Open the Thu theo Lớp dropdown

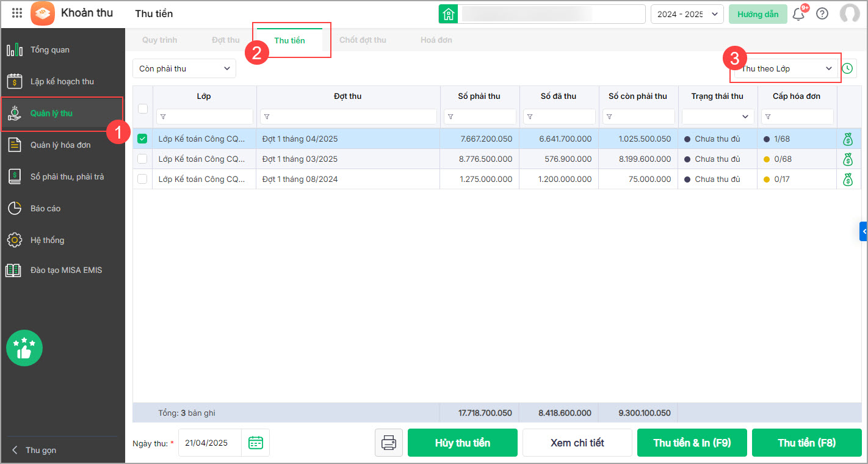pyautogui.click(x=786, y=68)
